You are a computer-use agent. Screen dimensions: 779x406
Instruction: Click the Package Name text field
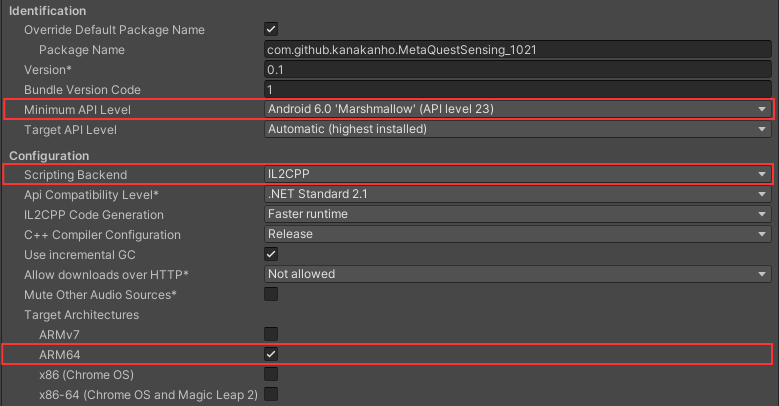point(516,49)
